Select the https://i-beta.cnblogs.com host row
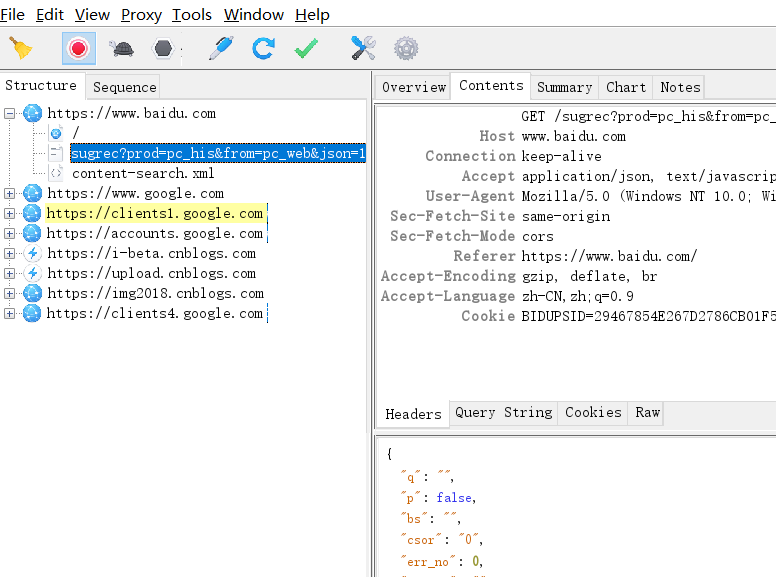 tap(151, 253)
